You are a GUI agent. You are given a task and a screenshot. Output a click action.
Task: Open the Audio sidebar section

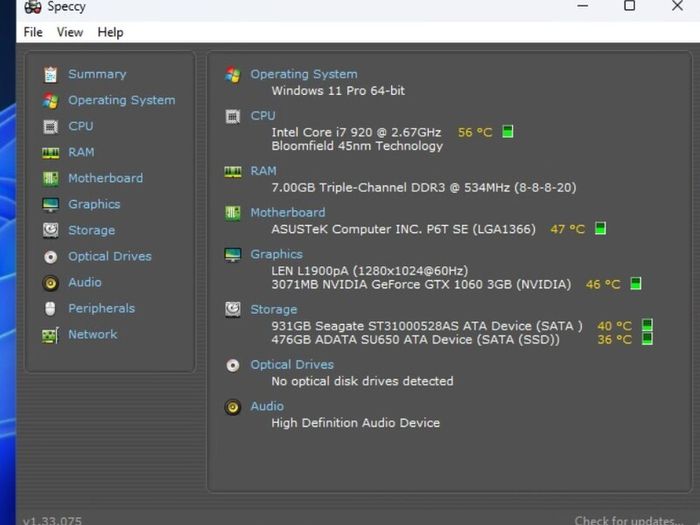click(x=85, y=282)
